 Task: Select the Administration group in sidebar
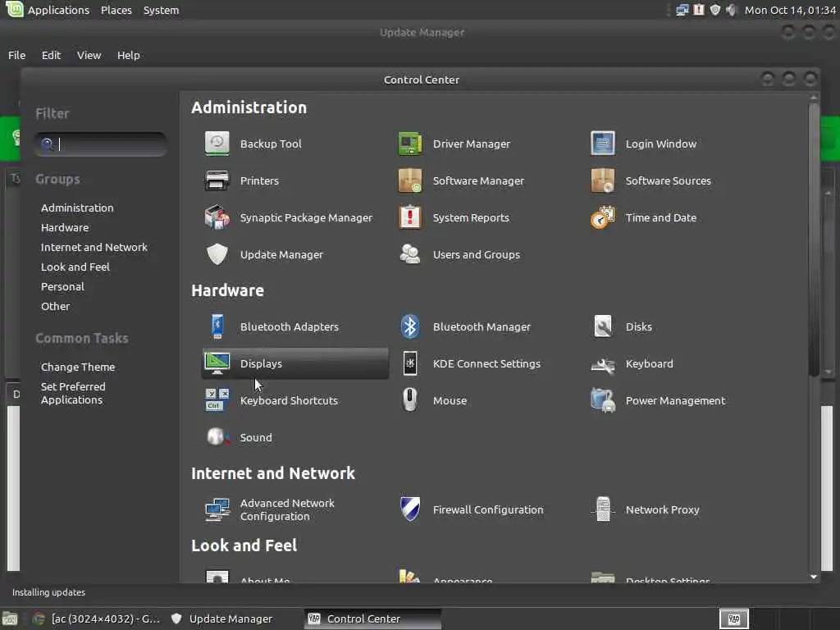pos(77,208)
